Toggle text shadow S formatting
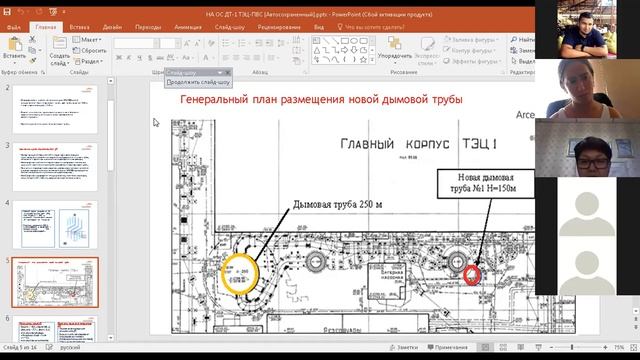 149,58
